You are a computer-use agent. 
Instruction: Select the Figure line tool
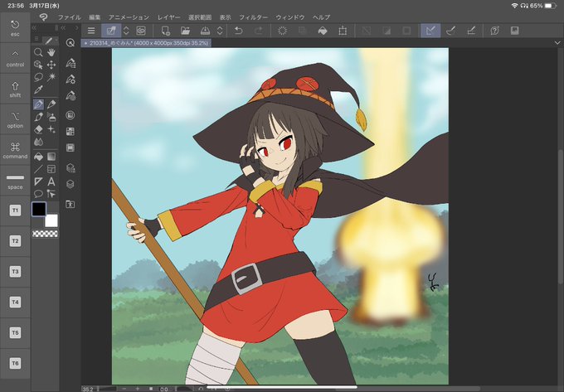point(38,169)
